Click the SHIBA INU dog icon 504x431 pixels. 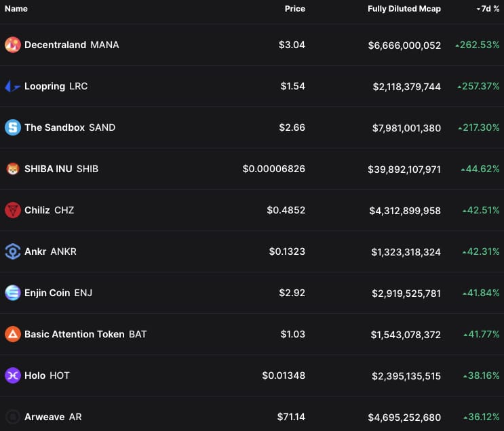(12, 169)
